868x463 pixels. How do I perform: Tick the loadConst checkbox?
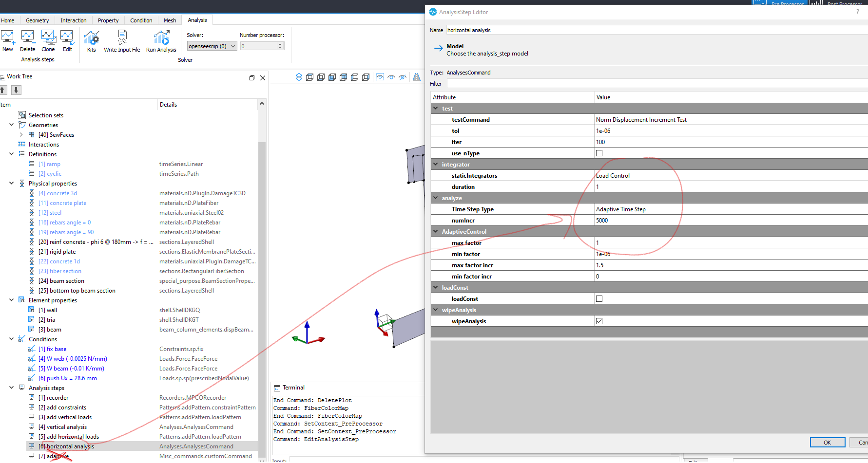(599, 299)
